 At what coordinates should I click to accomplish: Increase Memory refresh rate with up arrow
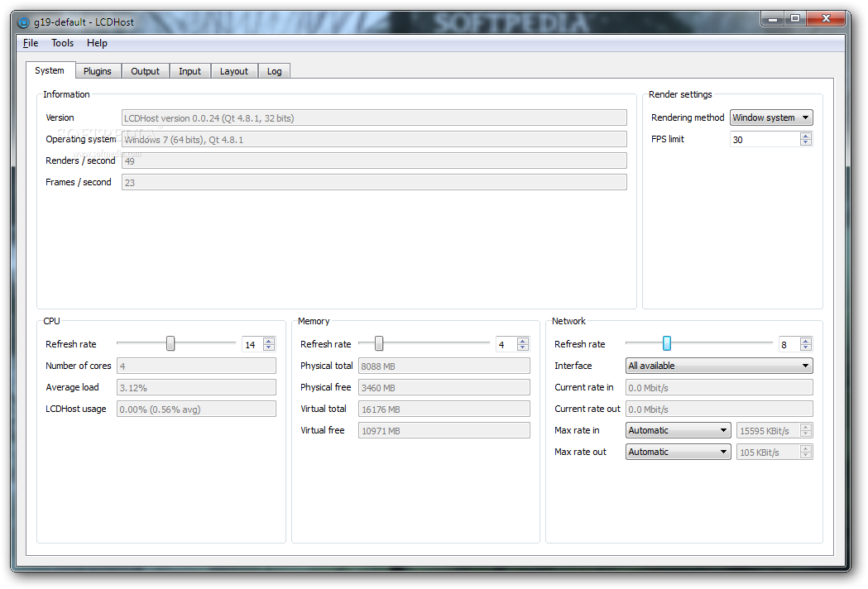pos(523,341)
